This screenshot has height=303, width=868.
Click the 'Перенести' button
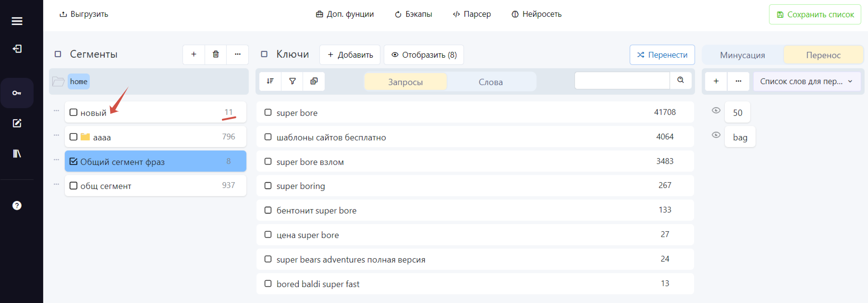(662, 55)
